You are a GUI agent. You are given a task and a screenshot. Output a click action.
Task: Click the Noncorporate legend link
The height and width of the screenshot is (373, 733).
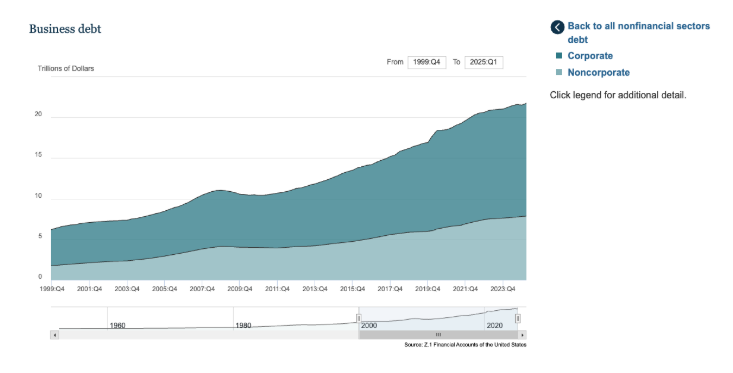pyautogui.click(x=598, y=72)
